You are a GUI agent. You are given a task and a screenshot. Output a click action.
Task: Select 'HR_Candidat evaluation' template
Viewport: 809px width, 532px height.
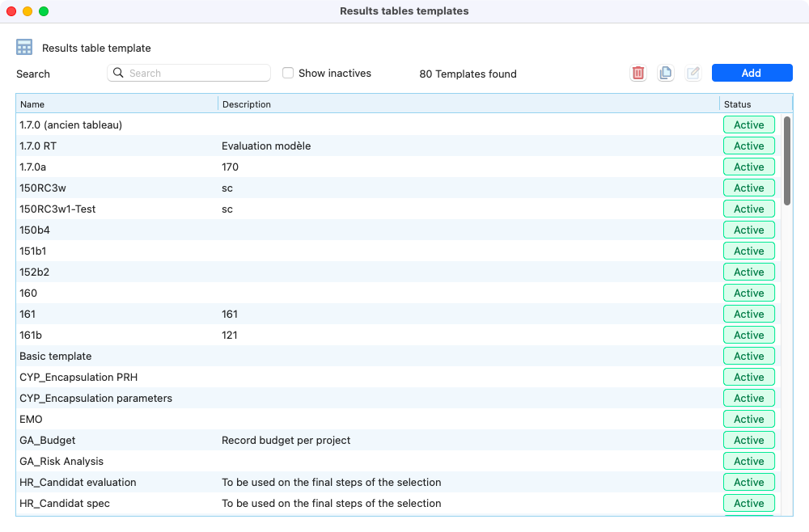pyautogui.click(x=398, y=482)
